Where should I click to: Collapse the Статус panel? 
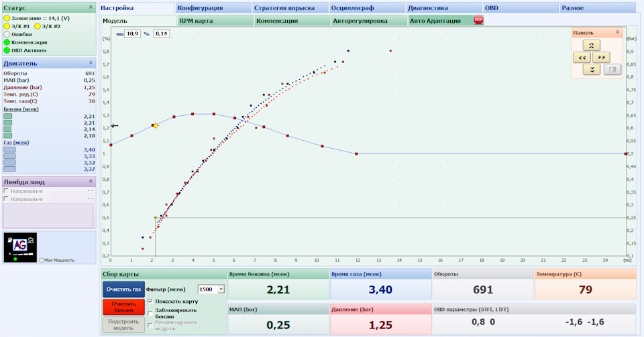point(91,7)
